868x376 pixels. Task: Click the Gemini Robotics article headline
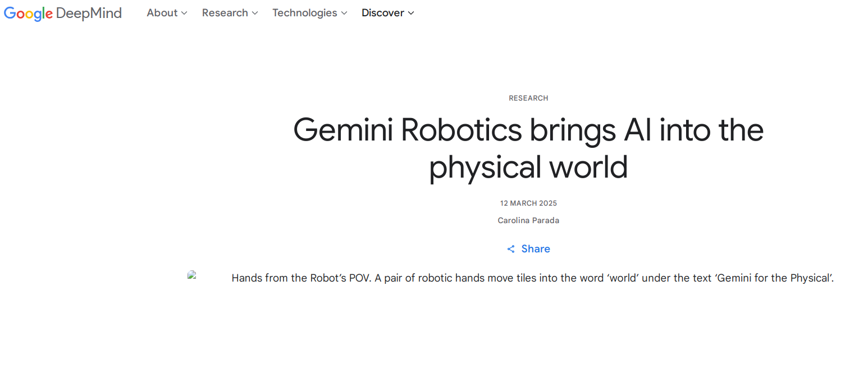point(528,148)
